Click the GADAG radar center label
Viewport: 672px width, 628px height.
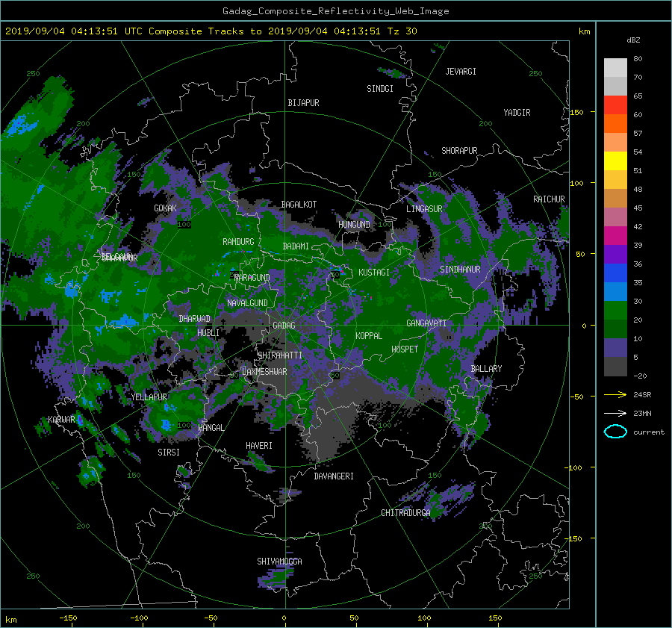click(284, 326)
